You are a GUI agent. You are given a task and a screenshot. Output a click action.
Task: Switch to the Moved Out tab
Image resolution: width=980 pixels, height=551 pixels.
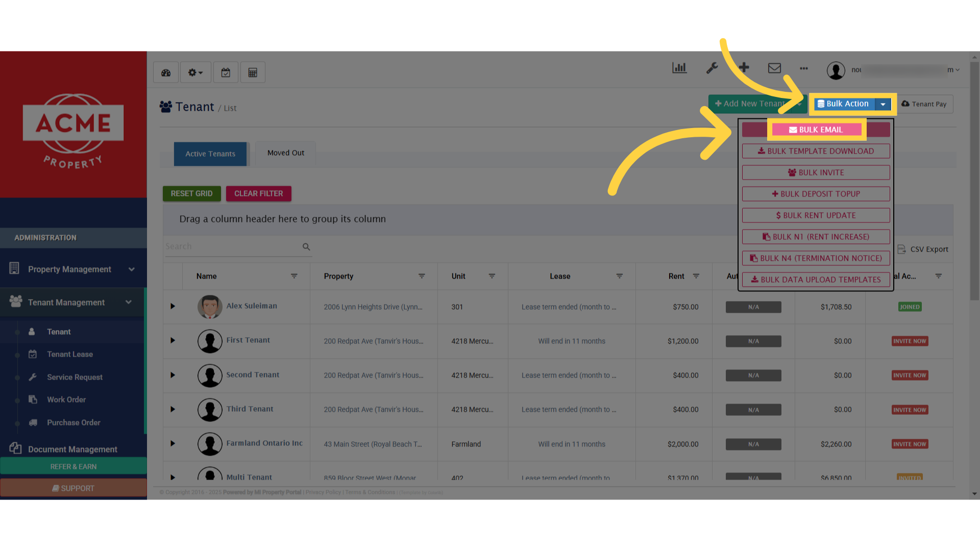(285, 153)
